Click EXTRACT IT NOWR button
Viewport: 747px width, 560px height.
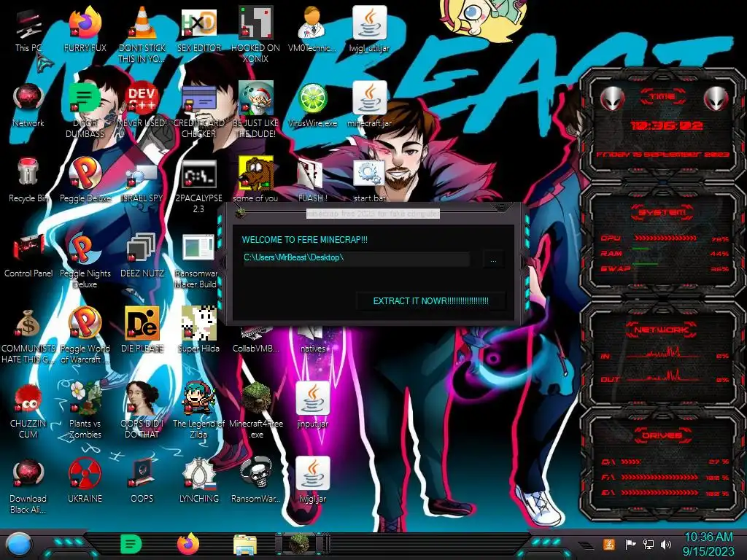(x=430, y=301)
